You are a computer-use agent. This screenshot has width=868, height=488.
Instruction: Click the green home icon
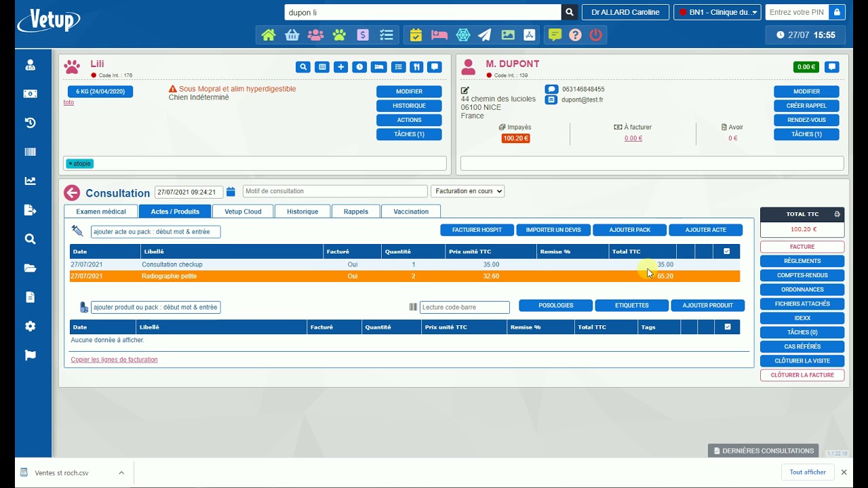click(x=269, y=35)
